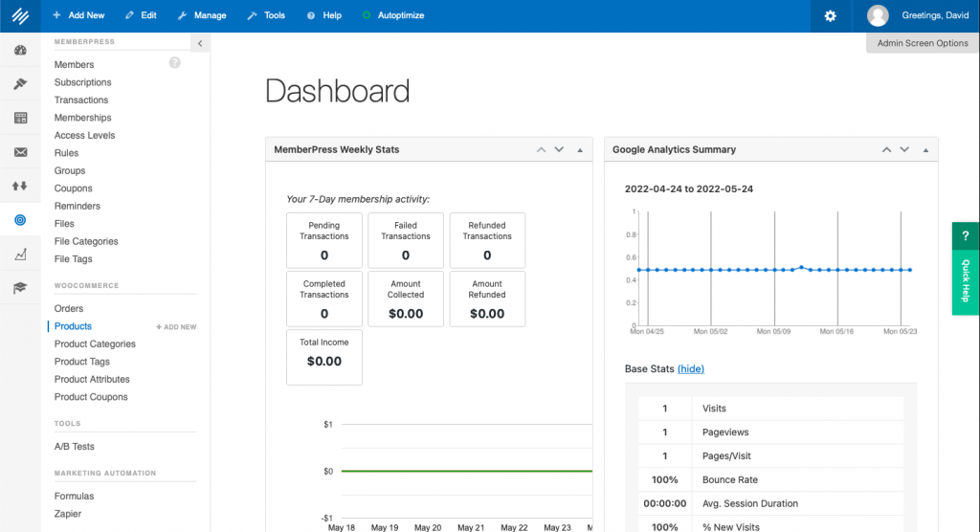Screen dimensions: 980x532
Task: Click the up-down arrows sidebar icon
Action: [x=20, y=186]
